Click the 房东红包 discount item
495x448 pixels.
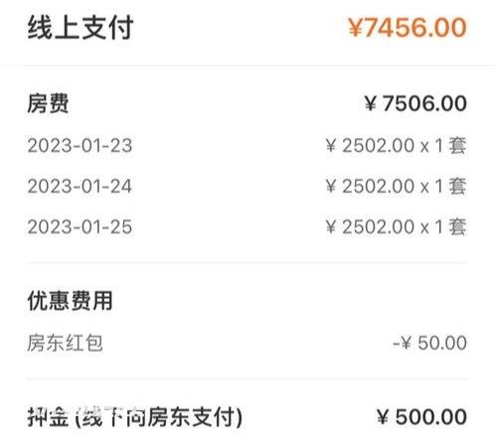click(x=65, y=343)
